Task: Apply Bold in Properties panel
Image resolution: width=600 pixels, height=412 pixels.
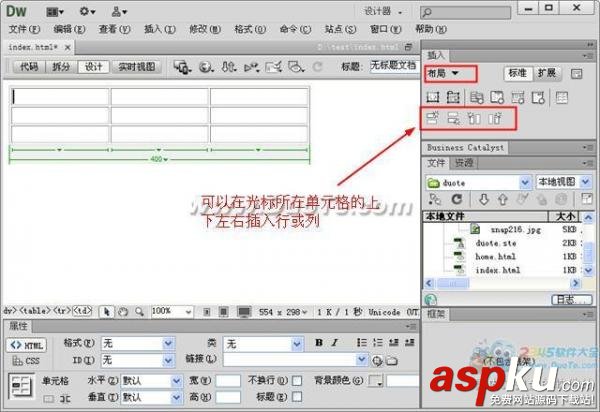Action: tap(319, 342)
